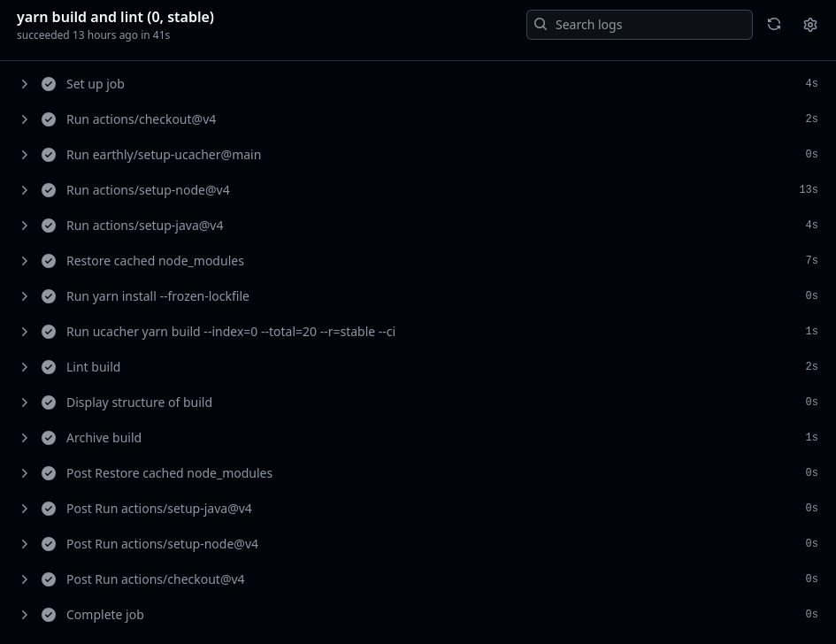Click success checkmark beside Lint build
This screenshot has width=836, height=644.
[x=49, y=367]
